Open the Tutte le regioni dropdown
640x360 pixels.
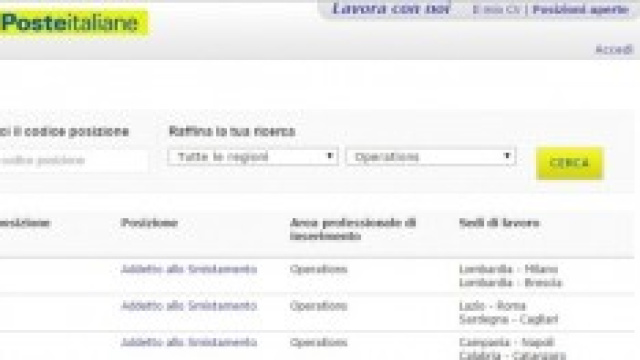[x=253, y=157]
